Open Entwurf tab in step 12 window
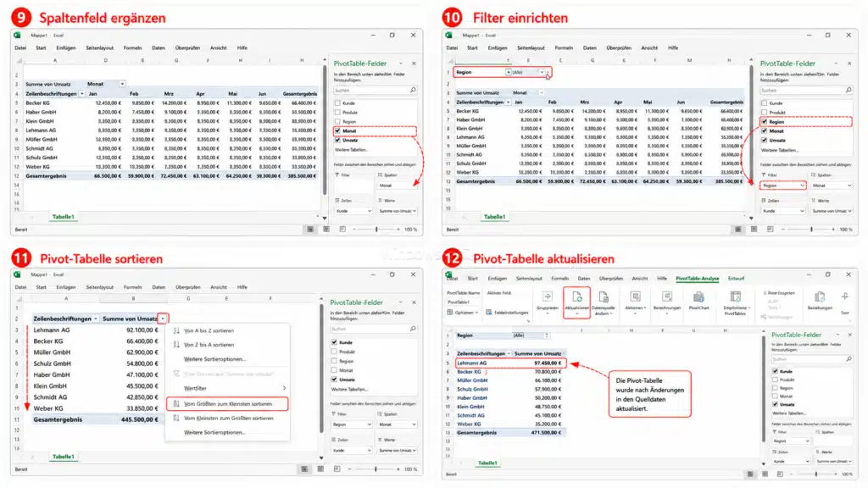 tap(736, 278)
